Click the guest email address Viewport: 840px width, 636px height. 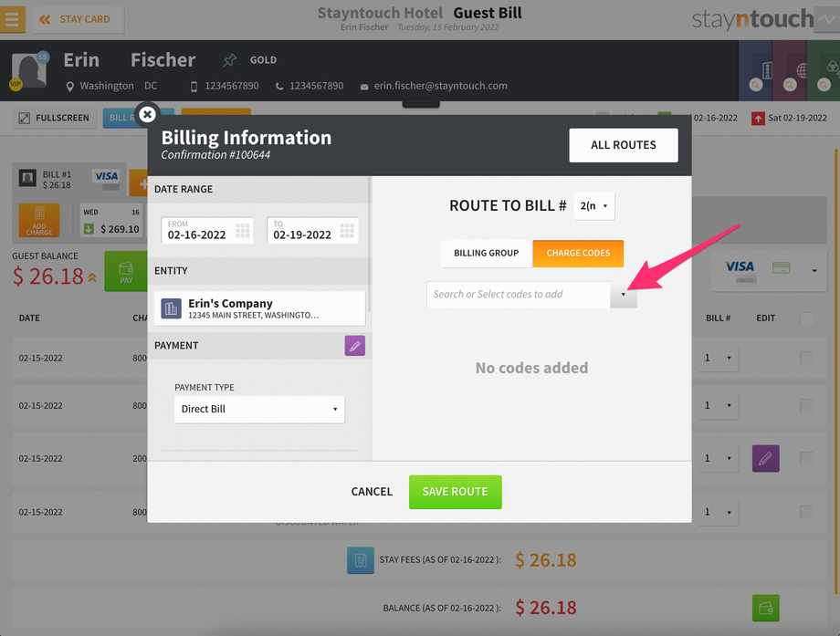[x=440, y=86]
